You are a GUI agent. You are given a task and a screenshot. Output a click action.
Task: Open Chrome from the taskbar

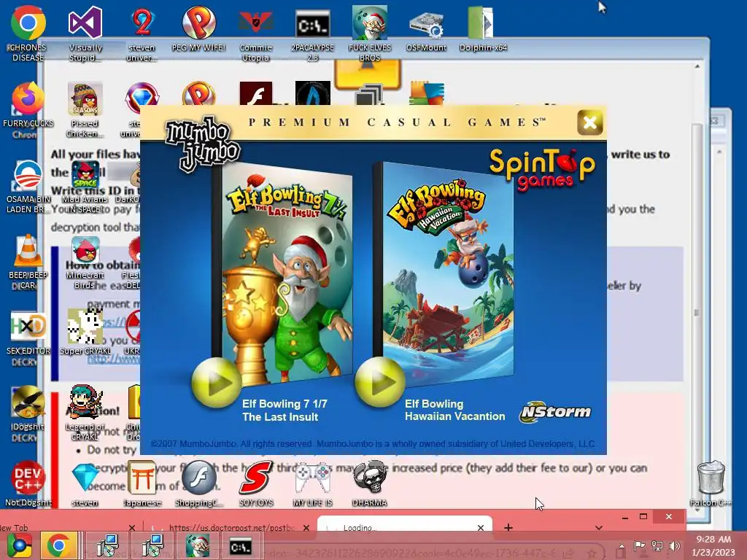(59, 545)
